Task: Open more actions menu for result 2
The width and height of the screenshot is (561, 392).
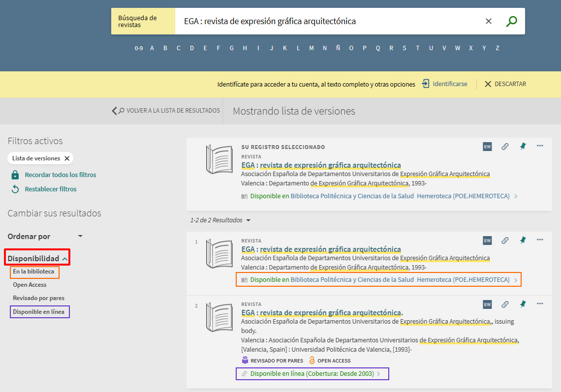Action: pos(540,303)
